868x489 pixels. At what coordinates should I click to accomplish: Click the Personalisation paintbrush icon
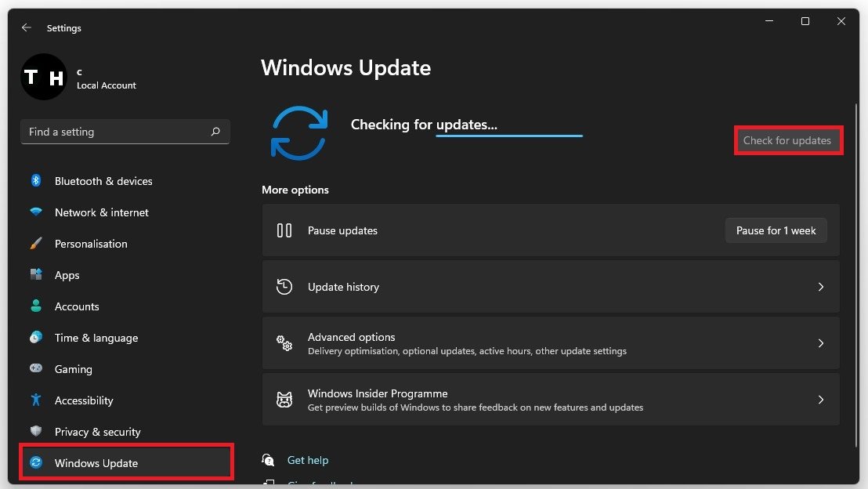tap(36, 243)
